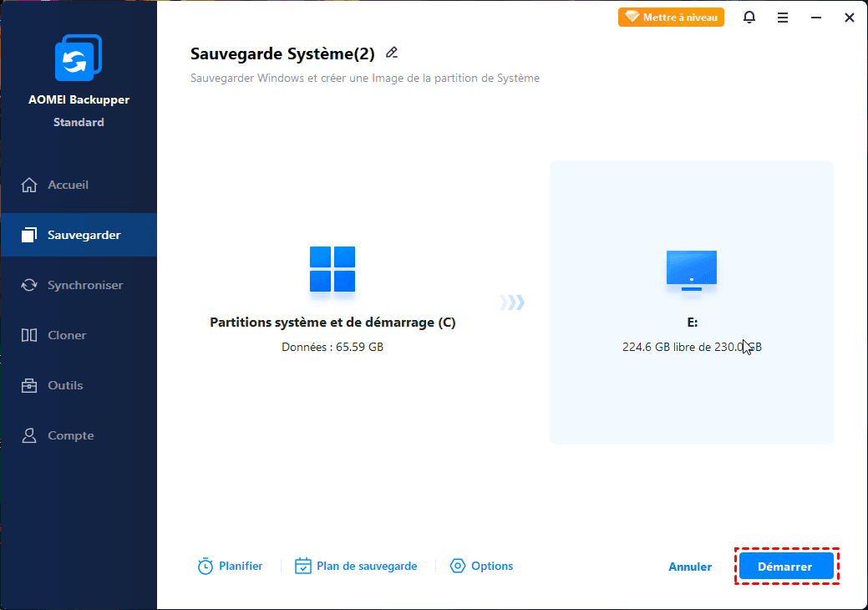Click the Sauvegarde Système(2) task name
868x610 pixels.
point(282,53)
